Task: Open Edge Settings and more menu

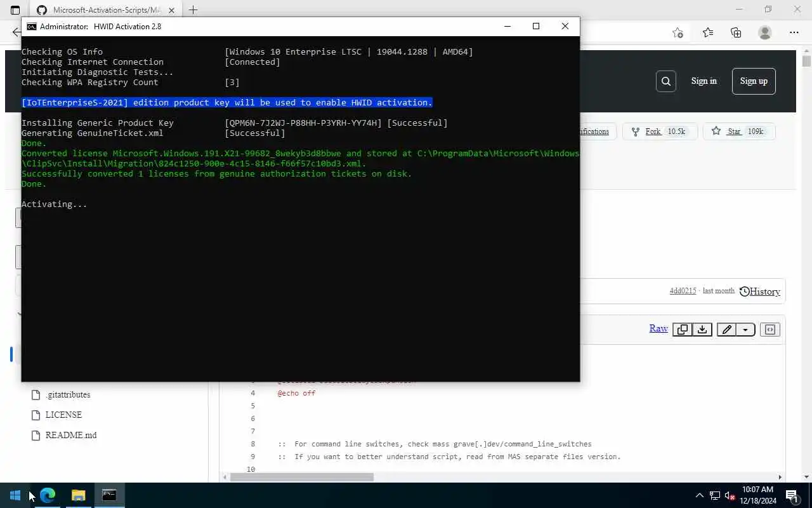Action: 794,32
